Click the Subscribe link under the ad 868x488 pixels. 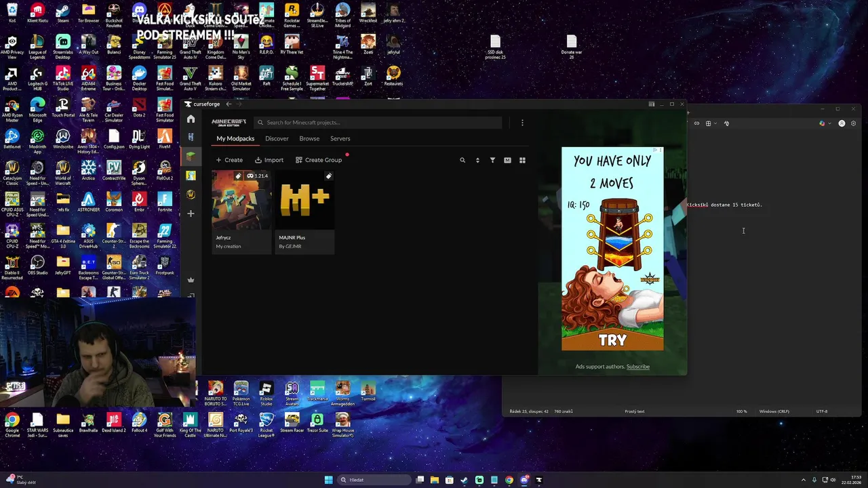point(638,367)
